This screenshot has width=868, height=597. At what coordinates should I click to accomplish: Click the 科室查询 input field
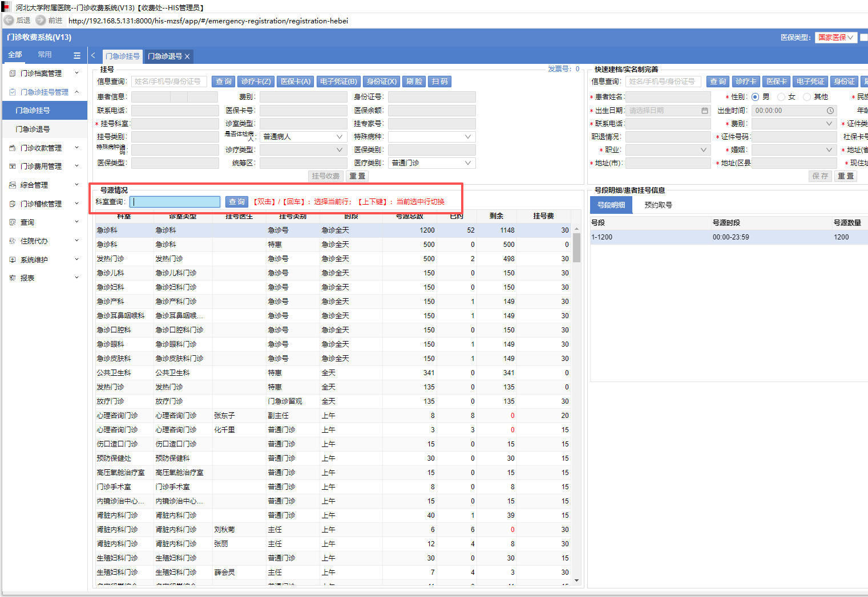pos(175,202)
